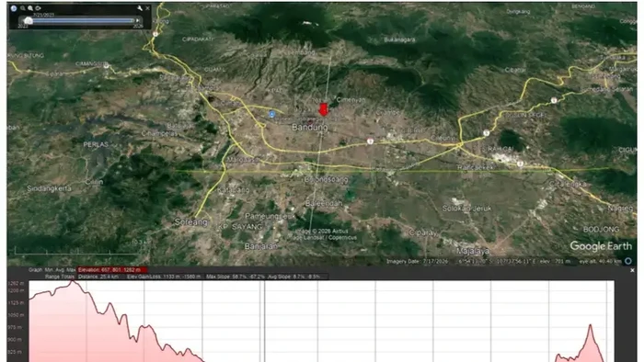The image size is (644, 362).
Task: Click the Google Earth logo
Action: [x=601, y=246]
